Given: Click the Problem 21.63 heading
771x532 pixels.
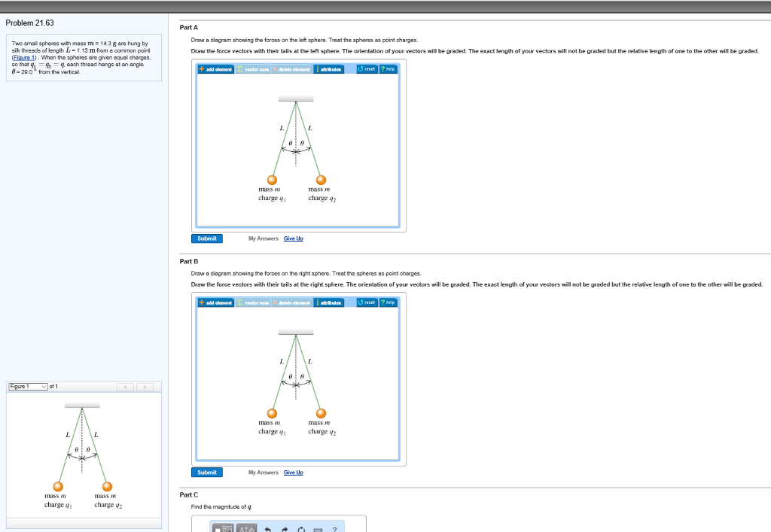Looking at the screenshot, I should click(x=29, y=23).
